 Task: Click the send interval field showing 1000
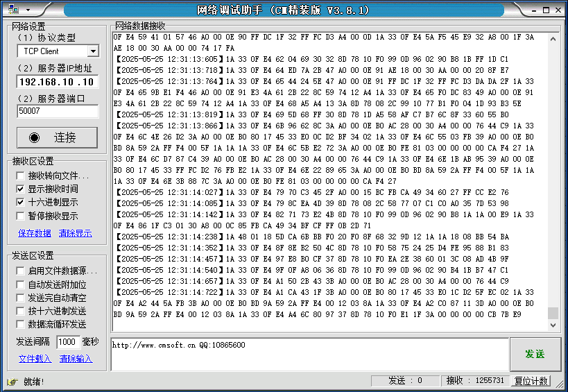68,341
